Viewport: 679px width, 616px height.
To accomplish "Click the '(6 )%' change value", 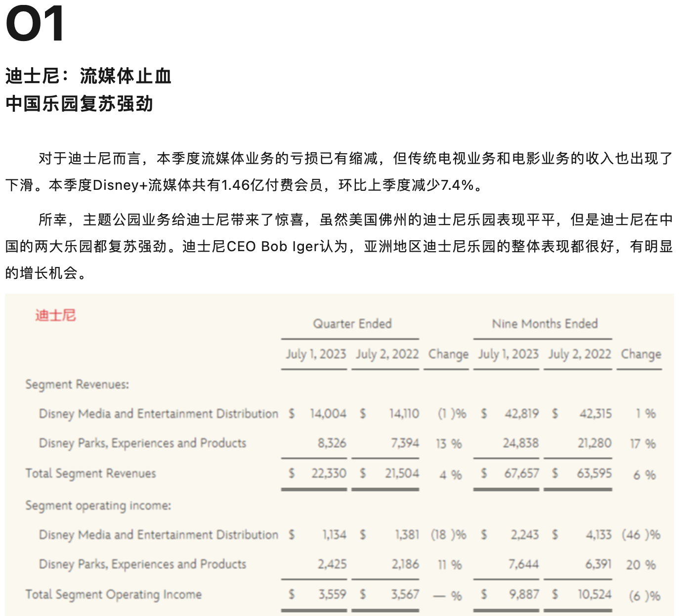I will click(x=644, y=596).
